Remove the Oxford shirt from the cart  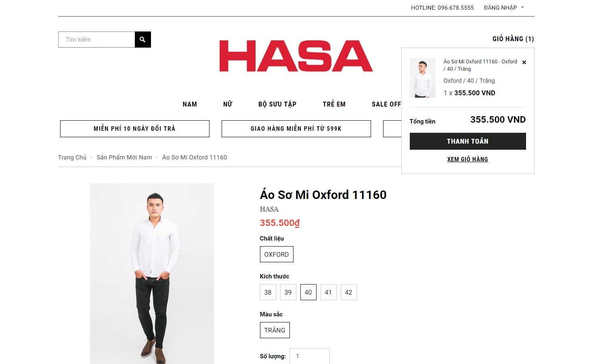[x=524, y=63]
